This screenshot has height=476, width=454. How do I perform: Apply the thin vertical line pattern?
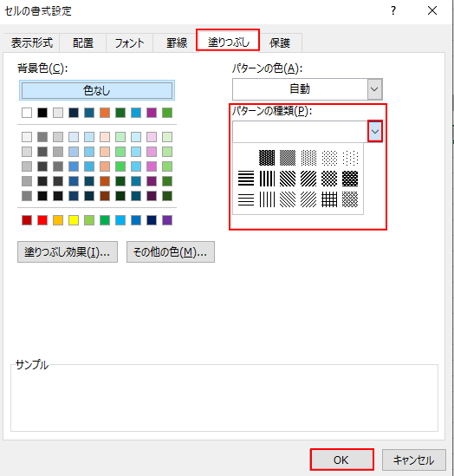pos(267,199)
